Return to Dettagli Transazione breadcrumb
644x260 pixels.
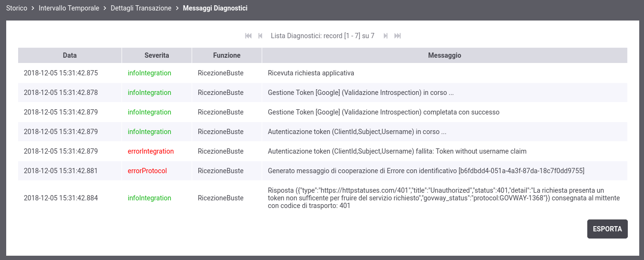tap(141, 8)
